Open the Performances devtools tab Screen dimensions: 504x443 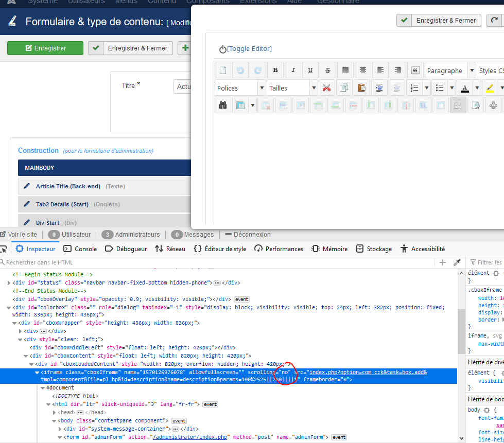pyautogui.click(x=279, y=249)
